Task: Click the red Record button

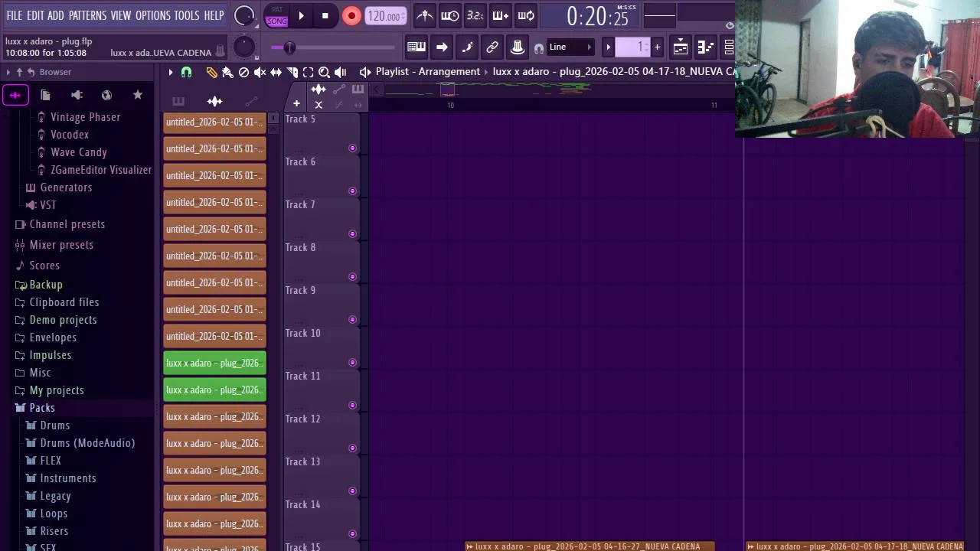Action: 351,15
